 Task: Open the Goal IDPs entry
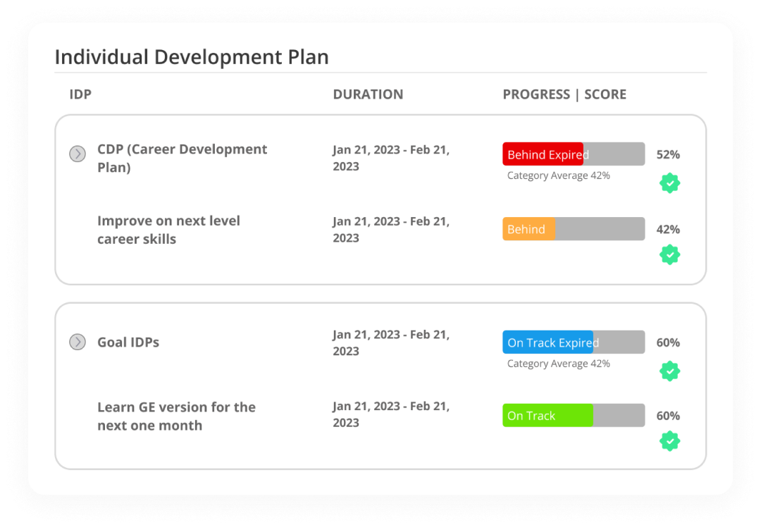pos(128,342)
